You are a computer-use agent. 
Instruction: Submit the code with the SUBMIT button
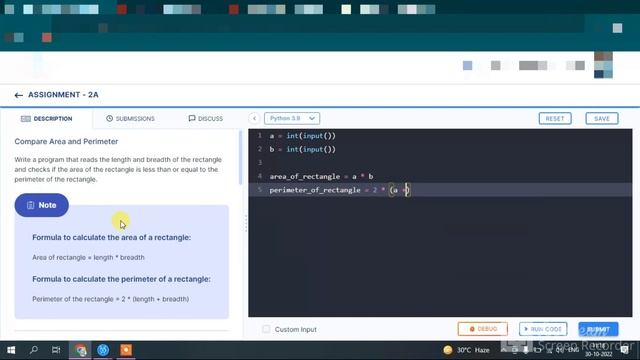tap(598, 329)
